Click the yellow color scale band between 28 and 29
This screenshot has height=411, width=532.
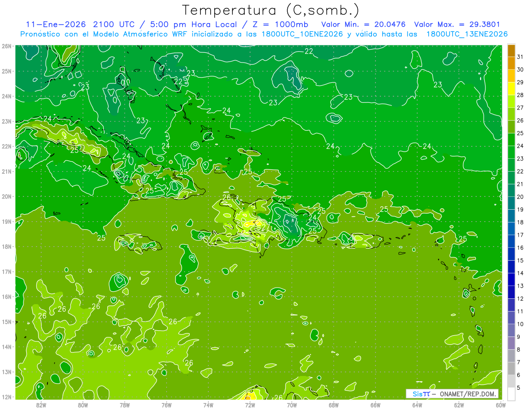point(511,89)
